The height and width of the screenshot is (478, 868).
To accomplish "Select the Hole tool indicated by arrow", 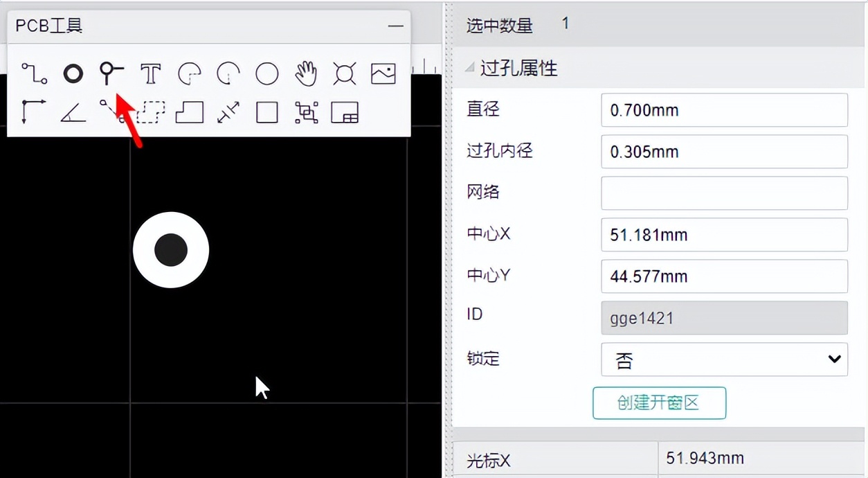I will coord(111,73).
